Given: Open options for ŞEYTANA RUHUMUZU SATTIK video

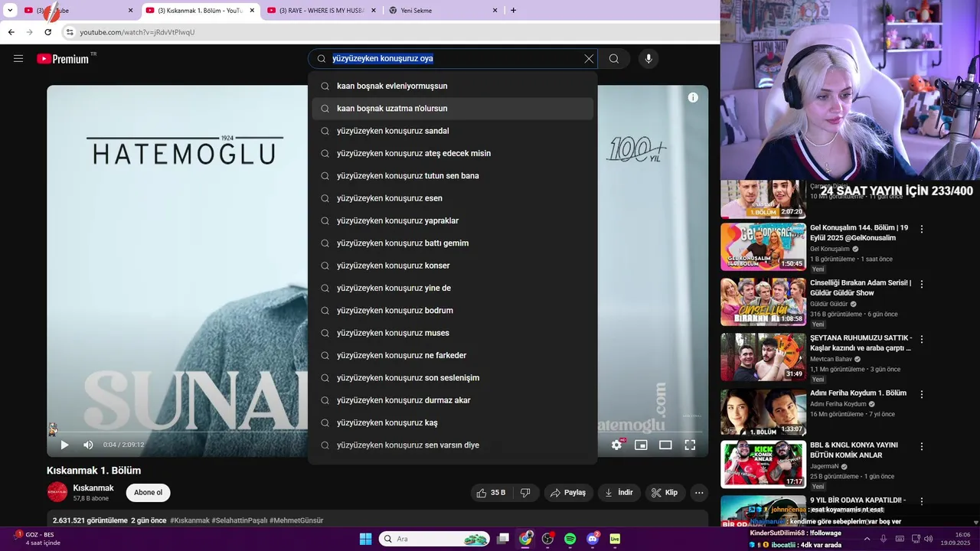Looking at the screenshot, I should tap(922, 339).
